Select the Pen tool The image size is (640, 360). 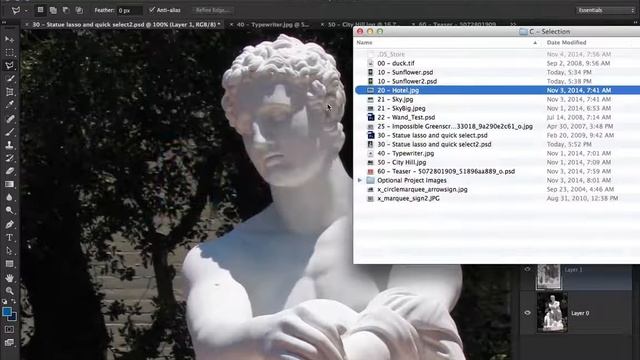click(9, 224)
